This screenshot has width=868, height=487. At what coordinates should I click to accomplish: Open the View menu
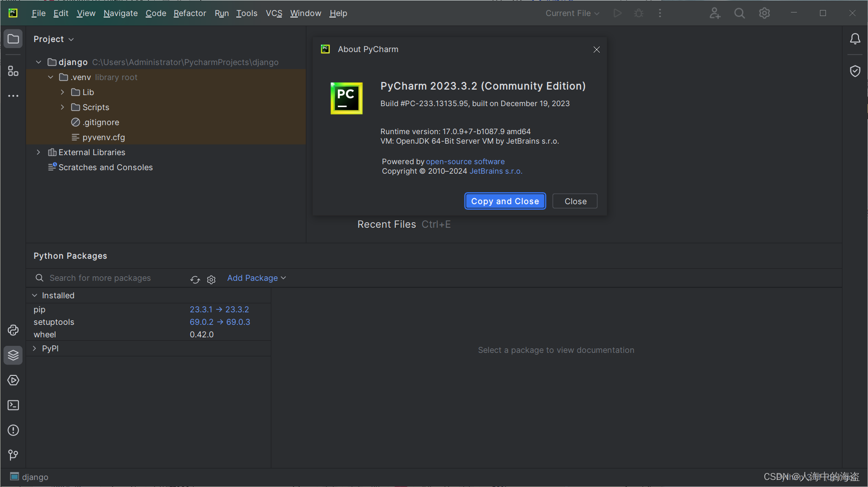86,13
